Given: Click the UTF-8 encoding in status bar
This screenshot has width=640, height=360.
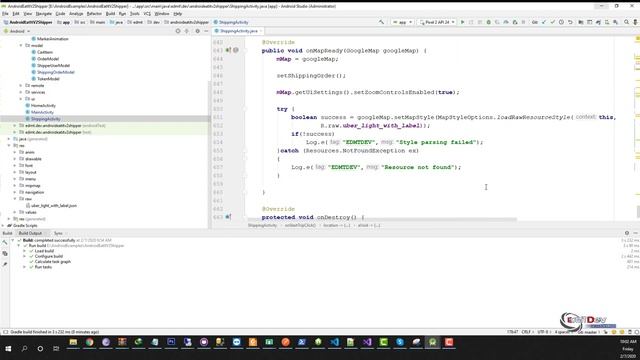Looking at the screenshot, I should [x=543, y=332].
